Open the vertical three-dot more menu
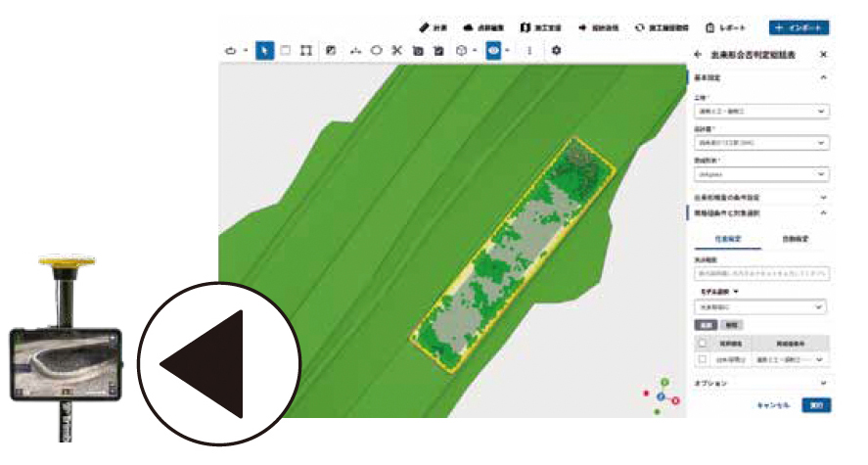868x465 pixels. pos(529,50)
